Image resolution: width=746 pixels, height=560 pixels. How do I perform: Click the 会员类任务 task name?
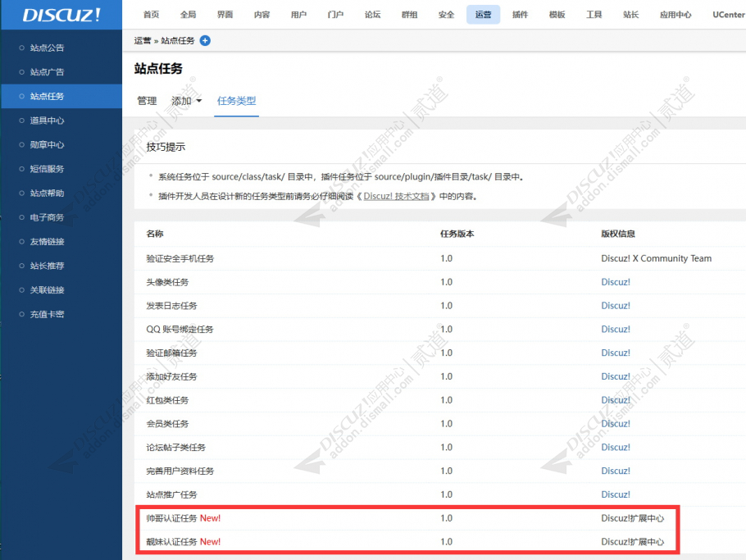pos(167,423)
